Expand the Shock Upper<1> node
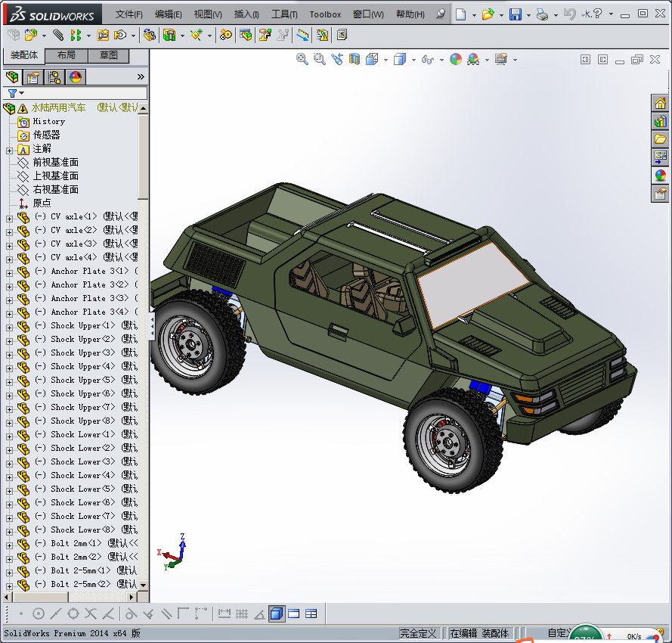672x643 pixels. tap(9, 328)
